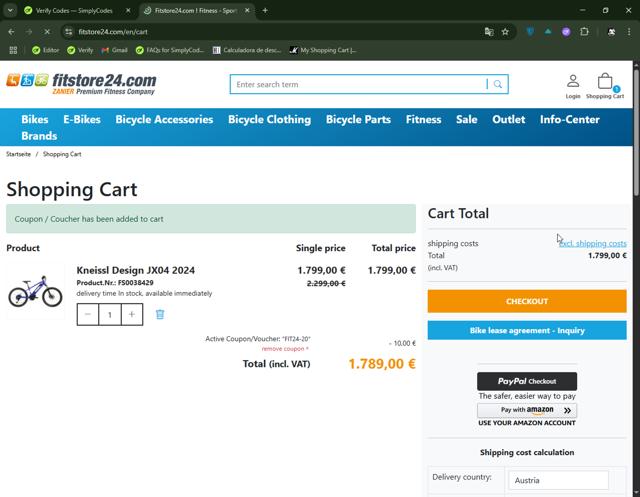Open the Bicycle Accessories menu
640x497 pixels.
pos(164,119)
